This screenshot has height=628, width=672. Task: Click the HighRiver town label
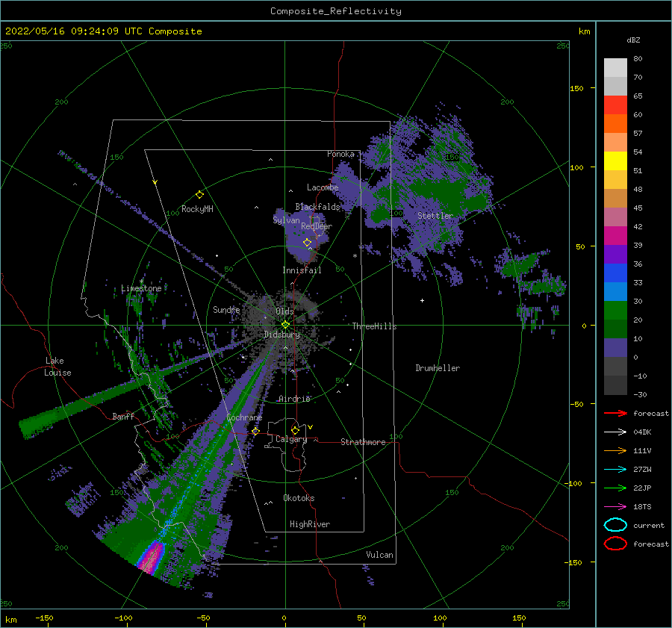coord(309,524)
